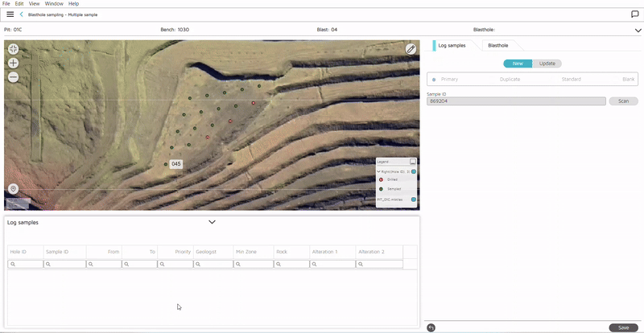Click the Scan button
This screenshot has width=644, height=333.
point(623,101)
